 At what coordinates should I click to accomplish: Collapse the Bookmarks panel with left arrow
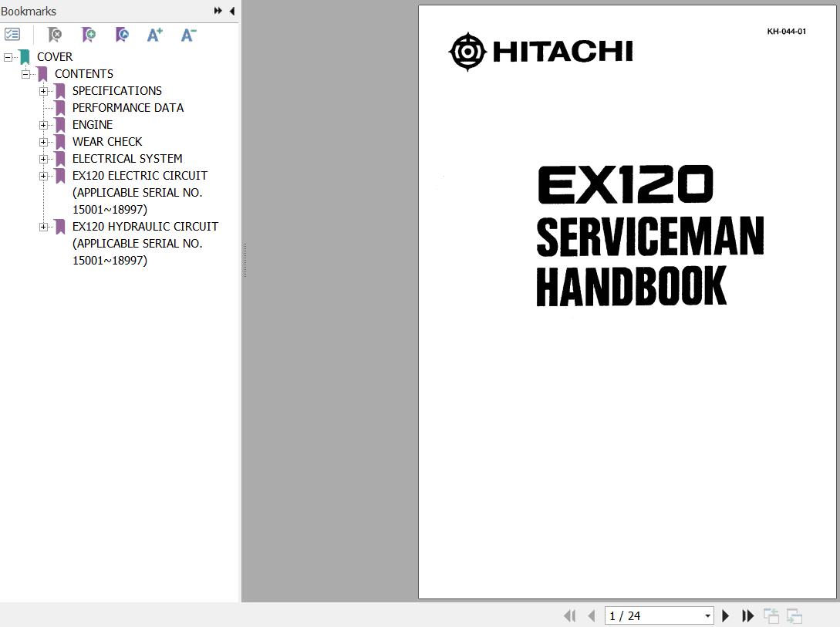(x=232, y=11)
